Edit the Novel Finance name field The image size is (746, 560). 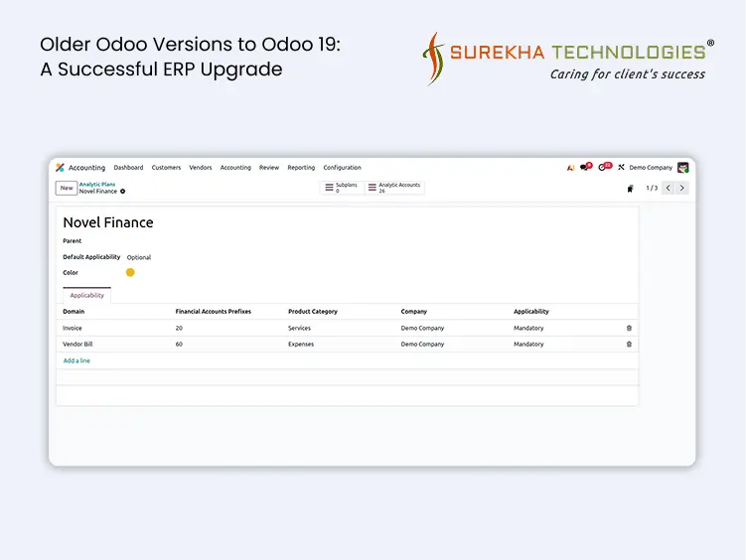coord(108,222)
